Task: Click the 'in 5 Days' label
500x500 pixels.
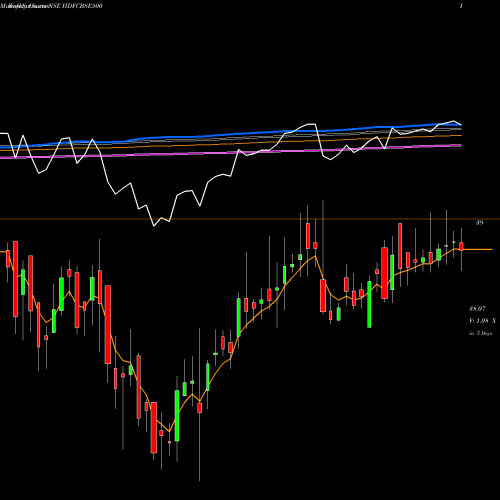Action: click(480, 333)
